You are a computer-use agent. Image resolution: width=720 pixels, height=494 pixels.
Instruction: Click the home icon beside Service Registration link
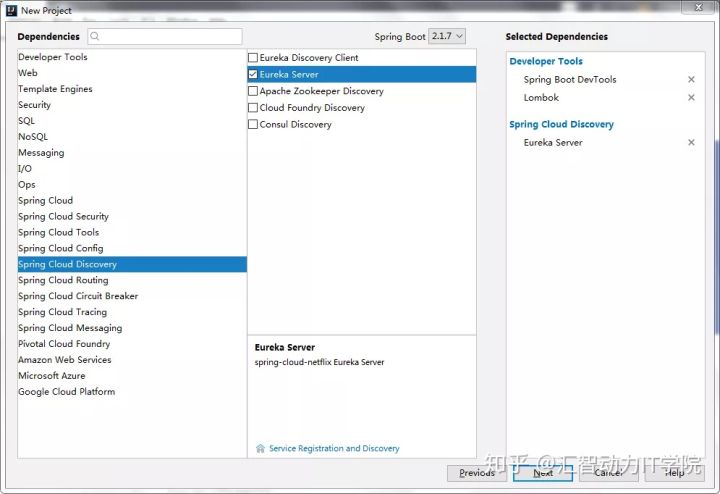click(x=261, y=449)
